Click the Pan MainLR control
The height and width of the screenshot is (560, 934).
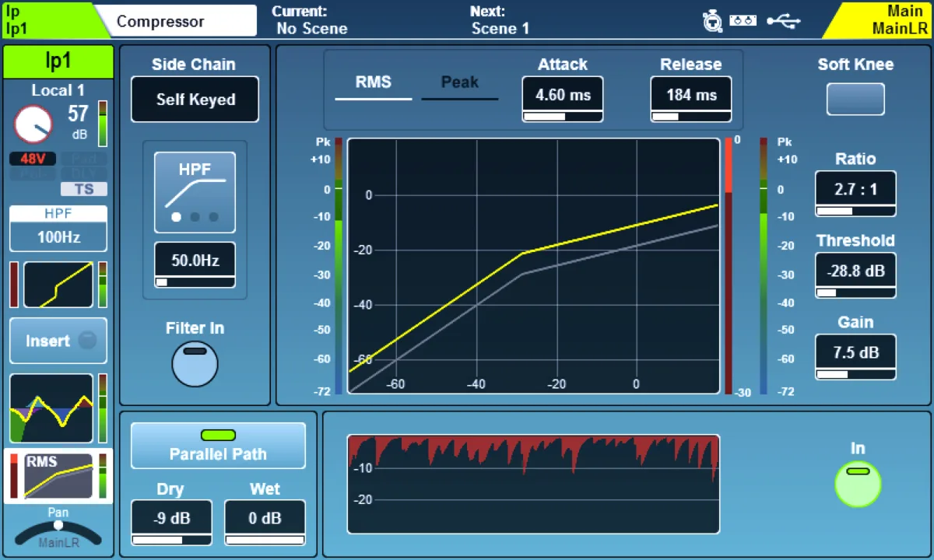pos(58,530)
